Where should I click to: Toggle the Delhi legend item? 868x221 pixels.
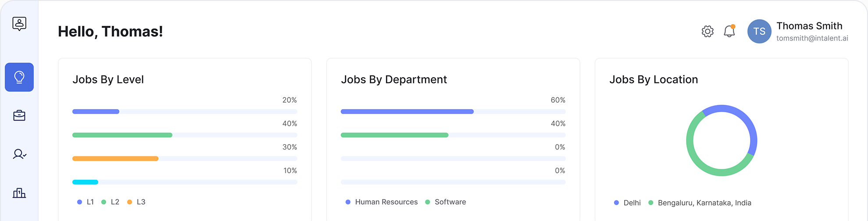coord(627,203)
